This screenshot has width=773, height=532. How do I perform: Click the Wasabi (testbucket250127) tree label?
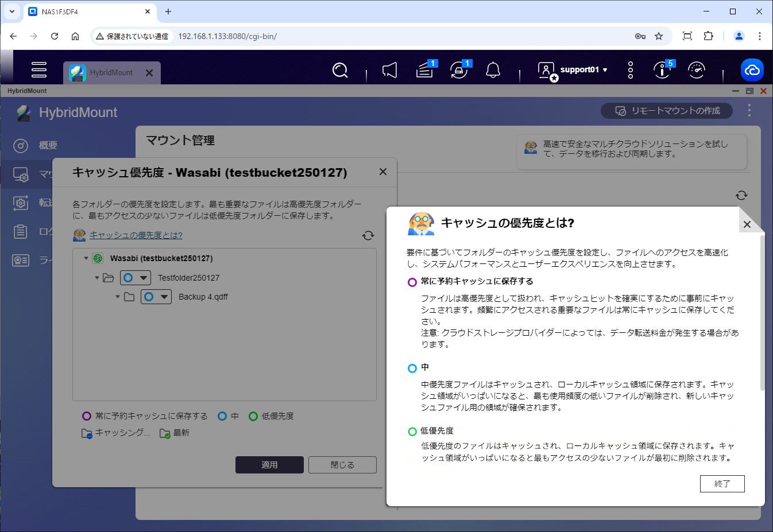pos(161,258)
